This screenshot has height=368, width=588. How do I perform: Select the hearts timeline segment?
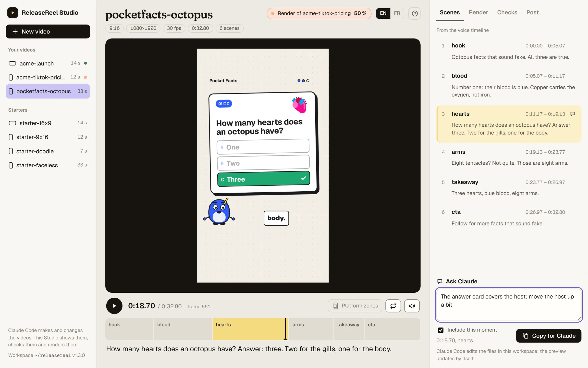(x=250, y=329)
